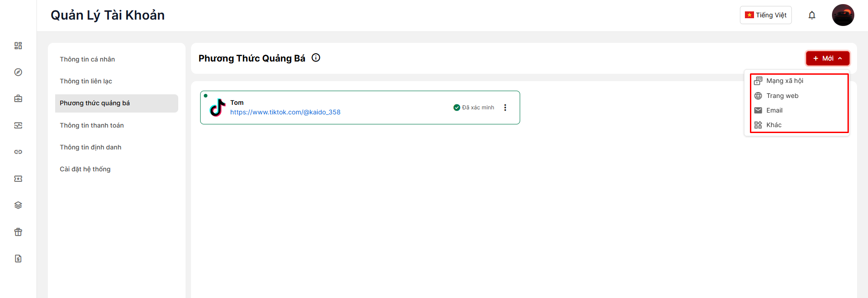Screen dimensions: 868x298
Task: Select Trang web from the dropdown menu
Action: [782, 96]
